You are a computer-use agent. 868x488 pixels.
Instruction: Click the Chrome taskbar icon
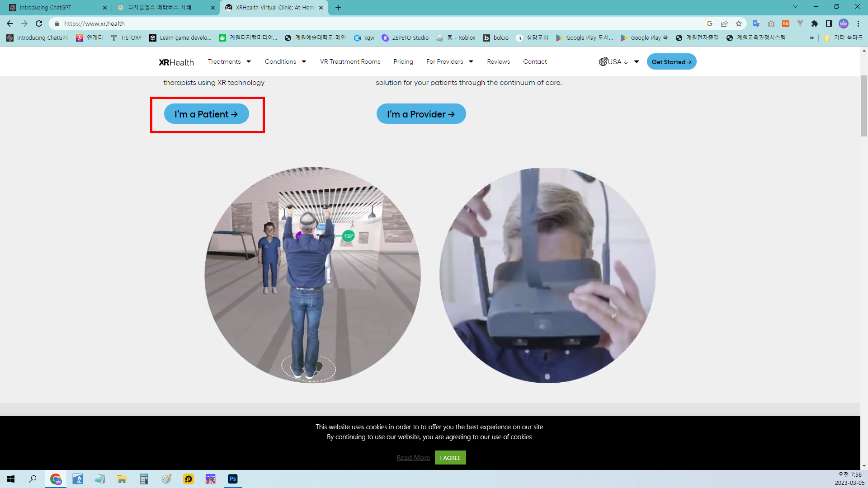click(56, 479)
